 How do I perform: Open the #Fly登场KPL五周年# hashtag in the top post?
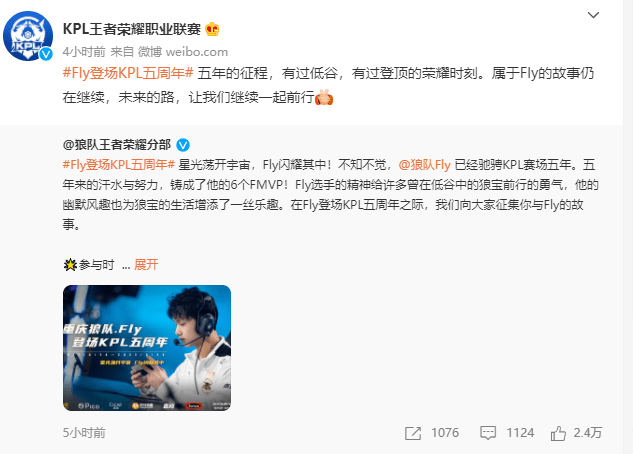[x=128, y=73]
